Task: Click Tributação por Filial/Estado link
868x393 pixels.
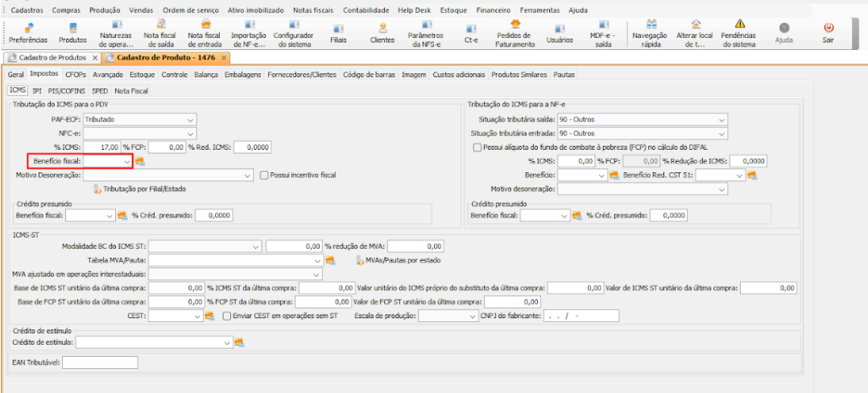Action: point(141,189)
